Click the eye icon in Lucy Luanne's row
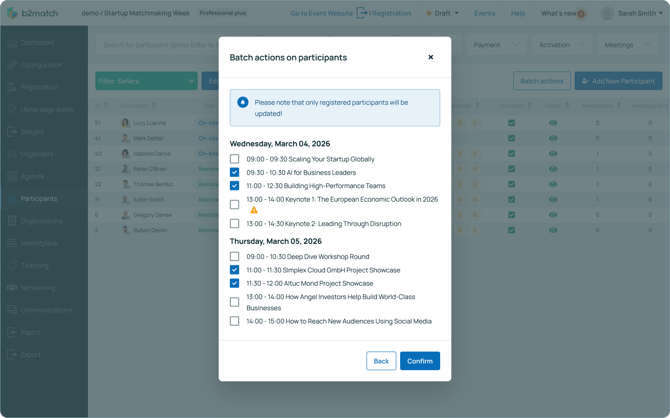Screen dimensions: 670x418 coord(553,123)
